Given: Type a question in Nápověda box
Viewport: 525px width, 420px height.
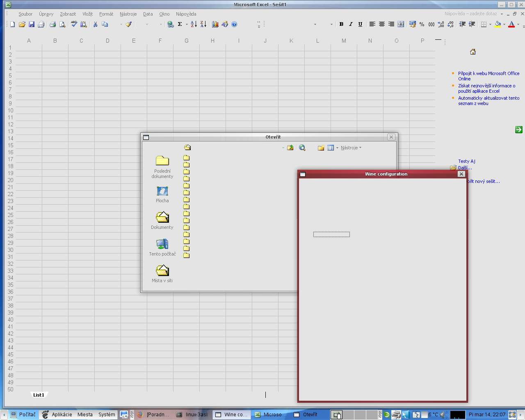Looking at the screenshot, I should pos(471,14).
